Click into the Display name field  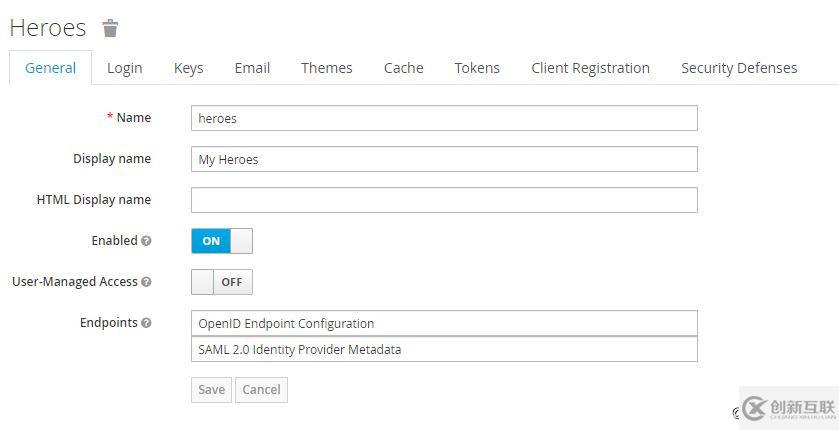[x=443, y=159]
